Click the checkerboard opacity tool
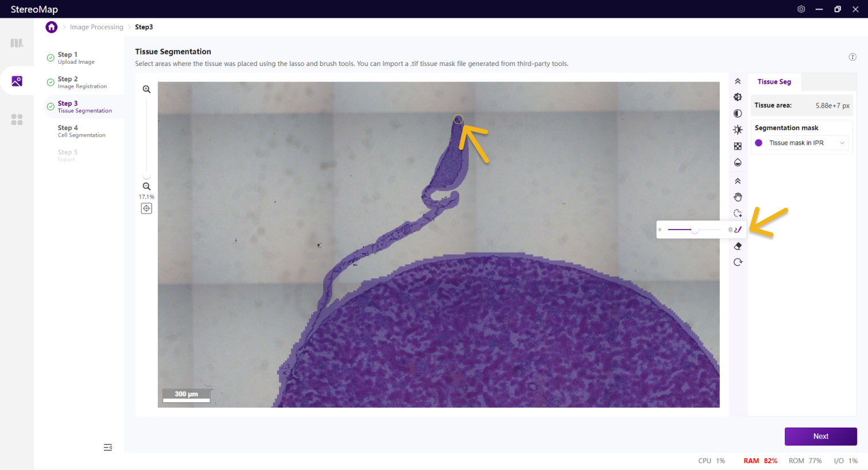This screenshot has width=868, height=470. pyautogui.click(x=738, y=146)
